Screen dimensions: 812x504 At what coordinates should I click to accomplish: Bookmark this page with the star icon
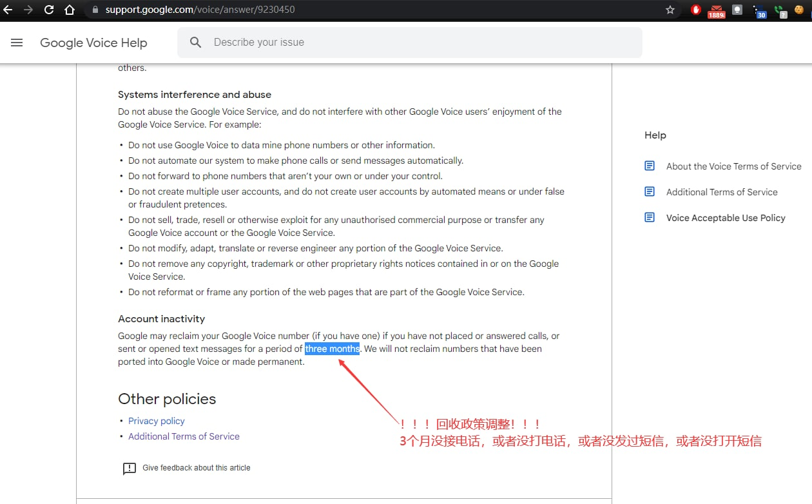click(670, 10)
